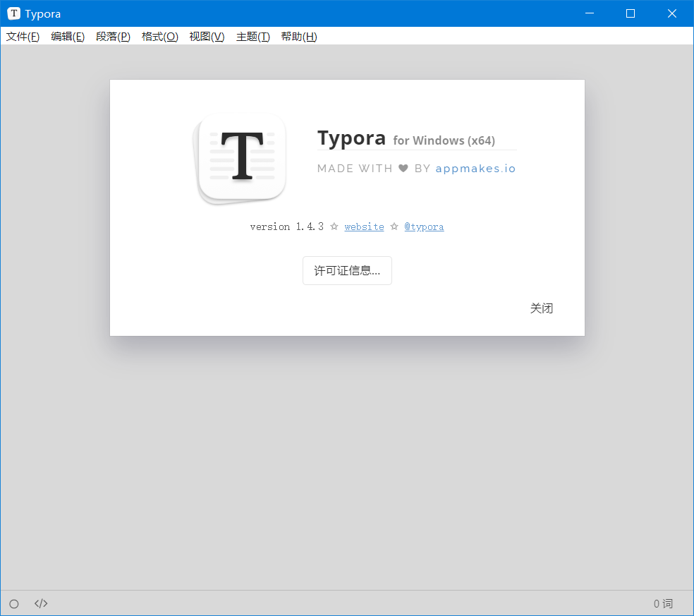Maximize the Typora window
Viewport: 694px width, 616px height.
[631, 13]
